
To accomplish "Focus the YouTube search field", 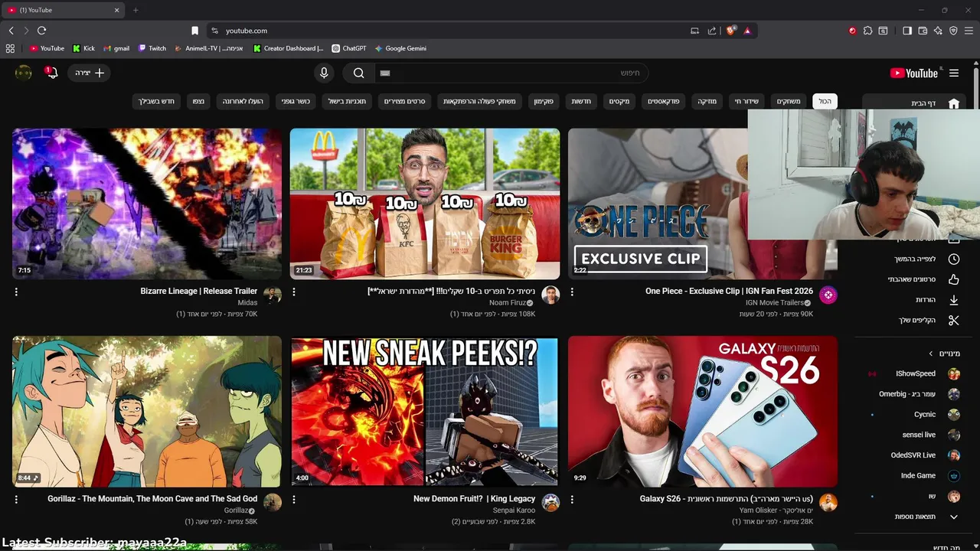I will (x=511, y=73).
